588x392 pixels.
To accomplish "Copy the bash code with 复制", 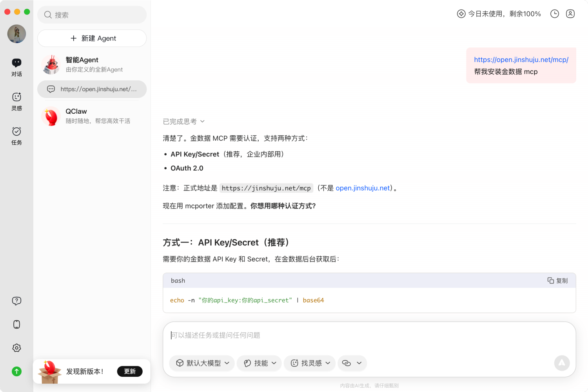I will [x=557, y=281].
